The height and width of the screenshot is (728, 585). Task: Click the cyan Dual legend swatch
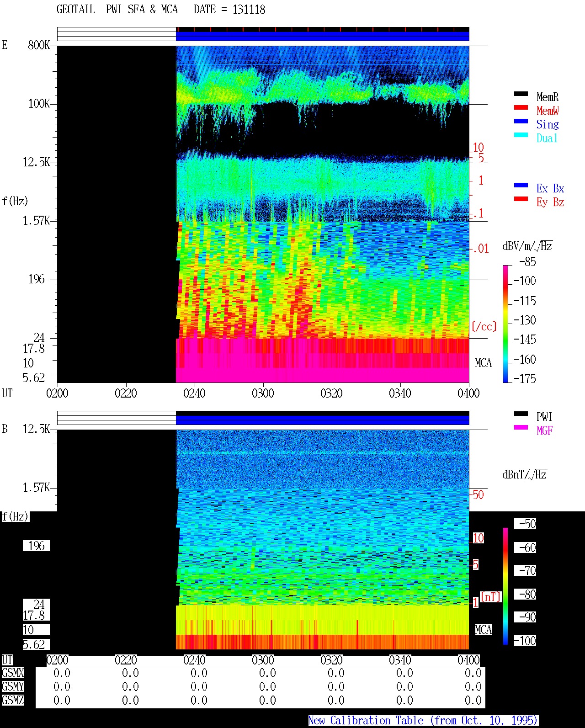[521, 135]
